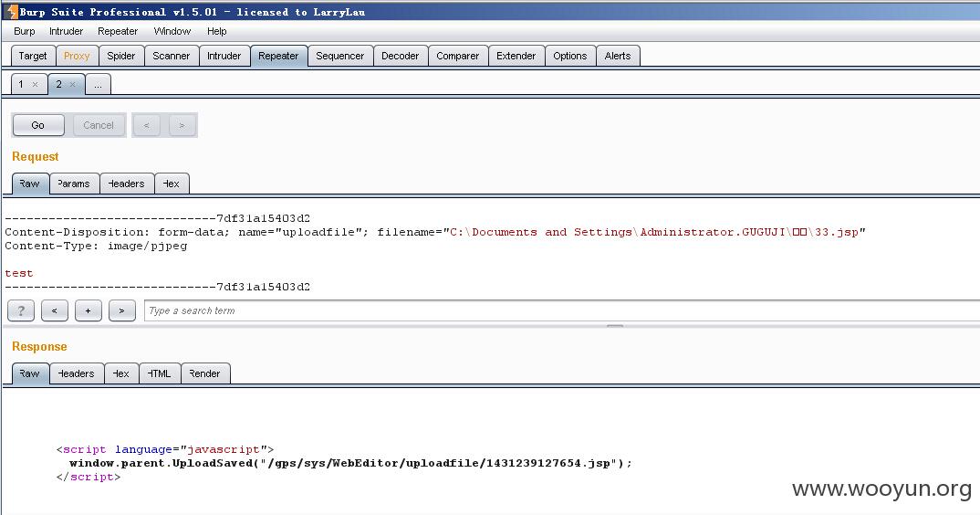Click the 'test' body text in request

point(19,273)
